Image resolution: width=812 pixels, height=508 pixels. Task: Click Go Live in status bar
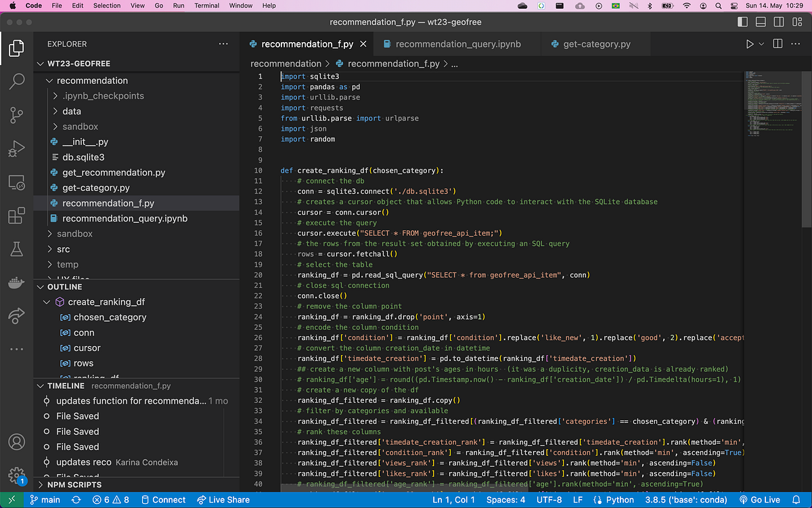click(759, 500)
